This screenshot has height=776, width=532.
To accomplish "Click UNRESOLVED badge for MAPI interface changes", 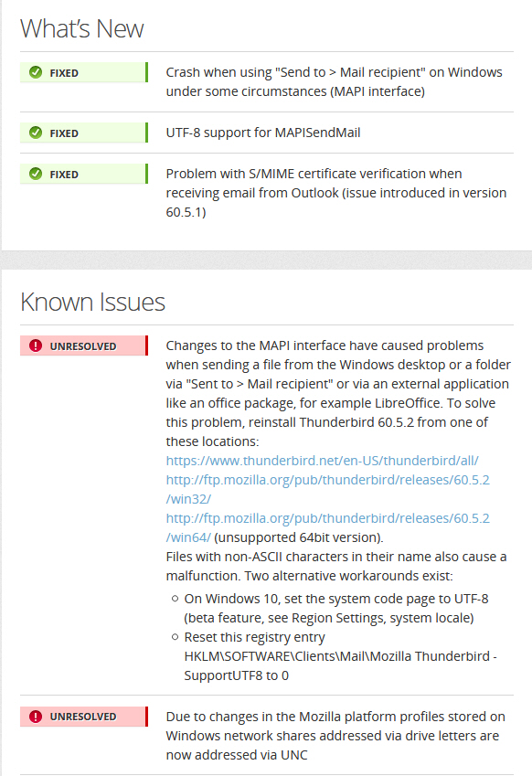I will (84, 345).
